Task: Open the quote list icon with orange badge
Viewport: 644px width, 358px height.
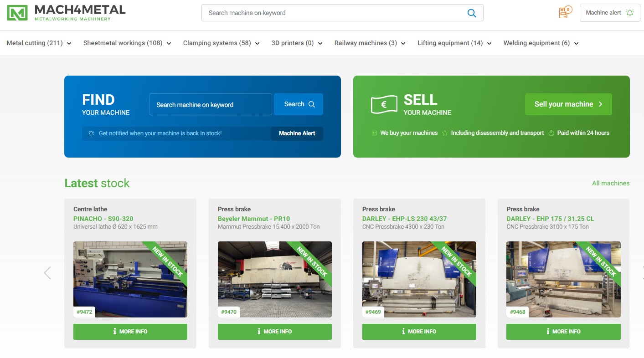Action: [564, 13]
